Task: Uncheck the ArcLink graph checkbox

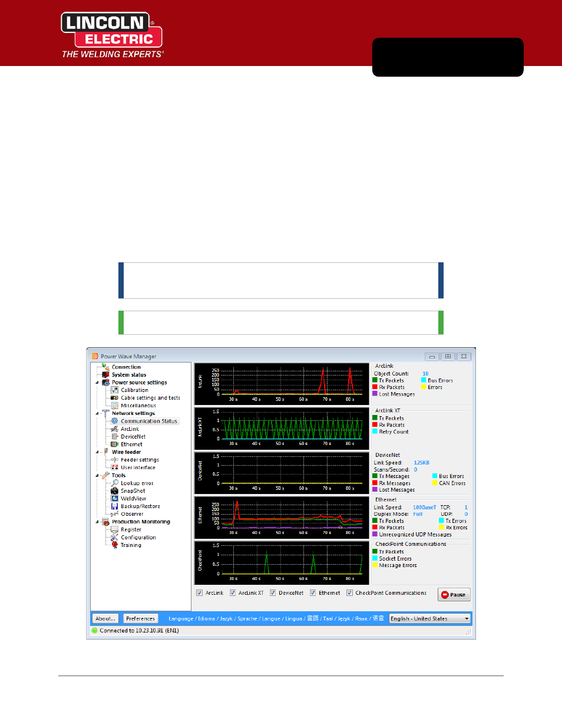Action: click(x=199, y=593)
